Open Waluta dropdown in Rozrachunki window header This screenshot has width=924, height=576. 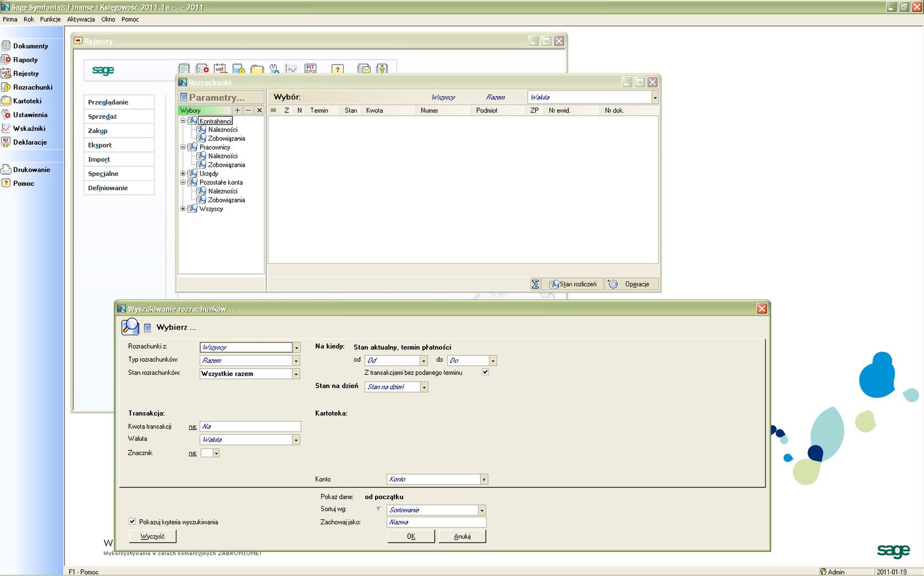(655, 97)
